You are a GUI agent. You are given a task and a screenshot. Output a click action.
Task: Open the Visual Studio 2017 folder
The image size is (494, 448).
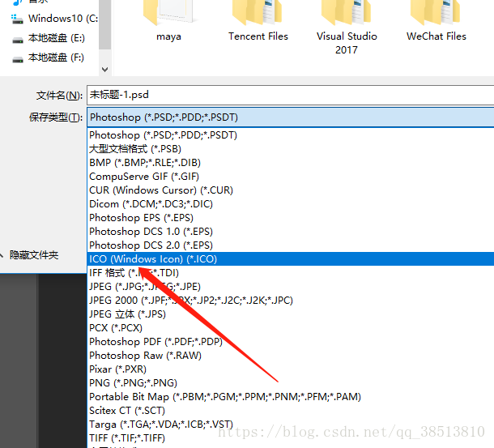coord(347,28)
